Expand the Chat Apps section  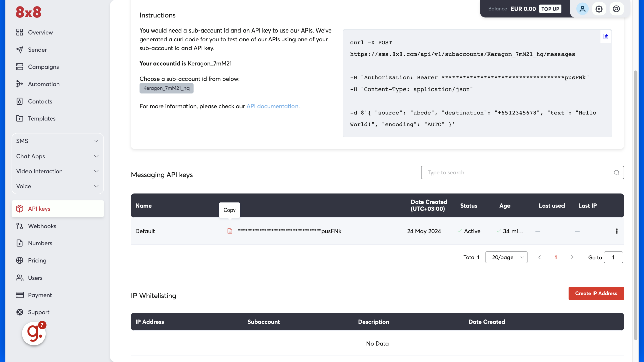tap(58, 156)
